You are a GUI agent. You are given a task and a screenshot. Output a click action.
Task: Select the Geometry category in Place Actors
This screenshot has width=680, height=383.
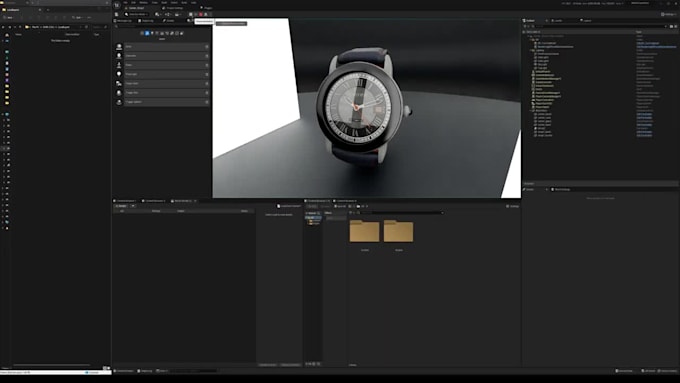pos(172,33)
